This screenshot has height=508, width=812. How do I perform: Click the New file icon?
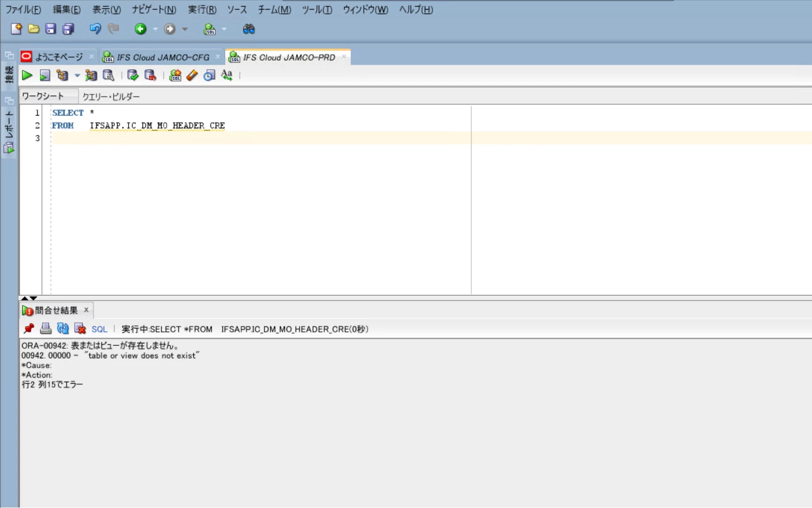pos(16,29)
